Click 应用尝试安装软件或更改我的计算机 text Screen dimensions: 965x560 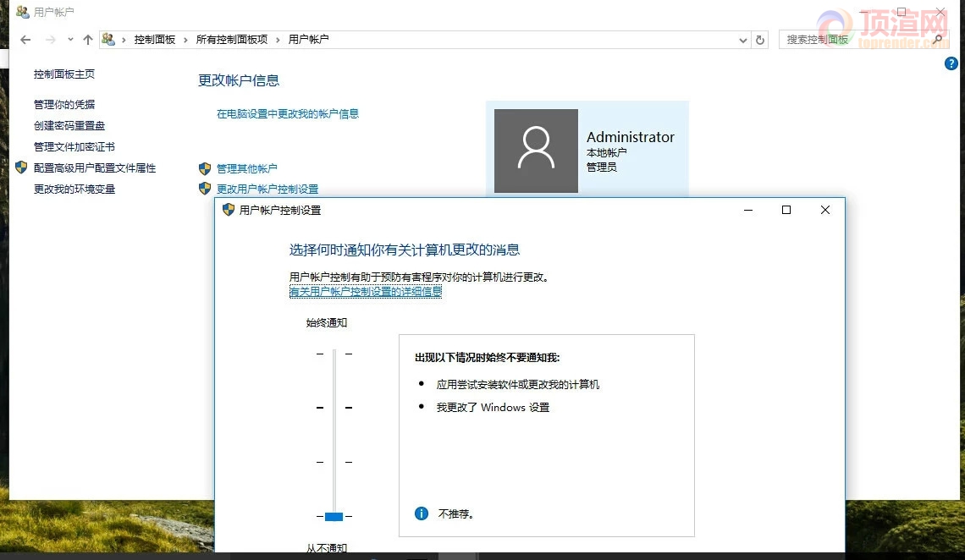coord(517,385)
